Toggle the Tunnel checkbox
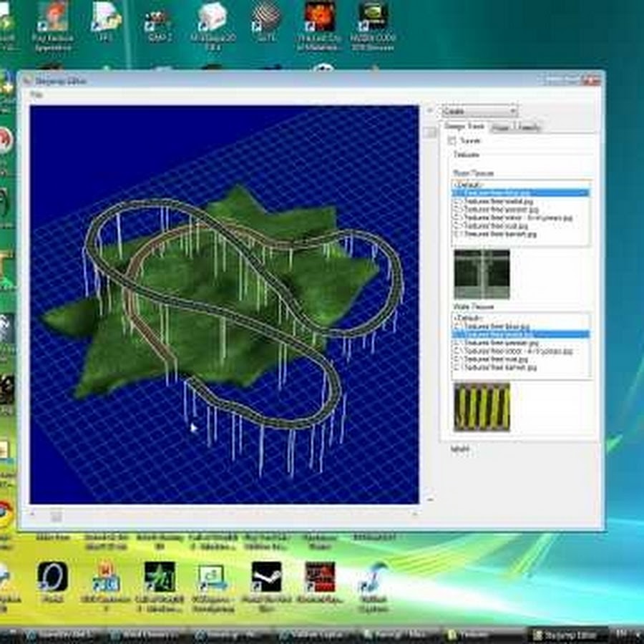The image size is (644, 644). (x=452, y=142)
